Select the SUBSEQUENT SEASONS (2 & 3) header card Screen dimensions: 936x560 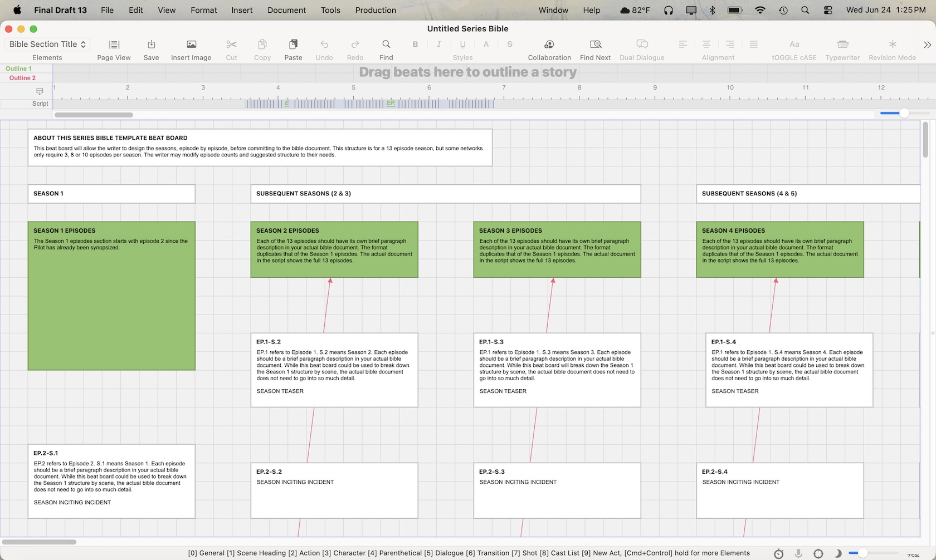[446, 194]
